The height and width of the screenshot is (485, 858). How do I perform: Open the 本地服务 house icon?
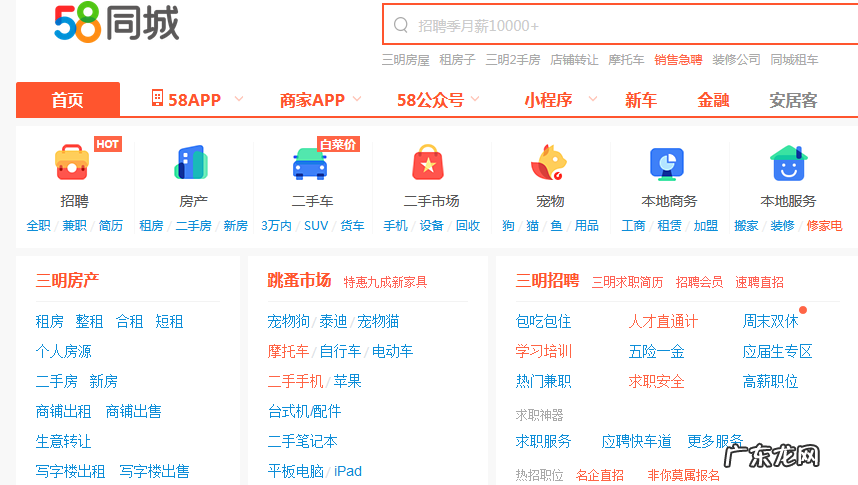[x=789, y=163]
